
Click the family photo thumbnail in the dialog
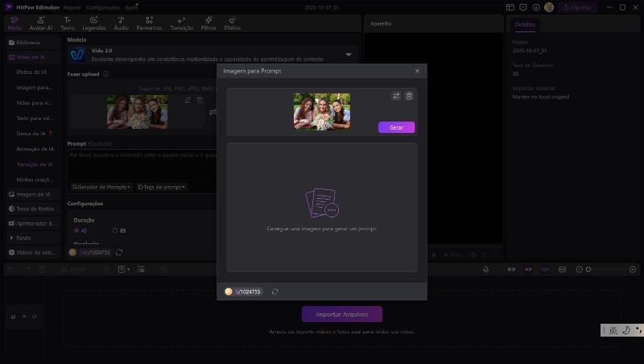pyautogui.click(x=321, y=112)
